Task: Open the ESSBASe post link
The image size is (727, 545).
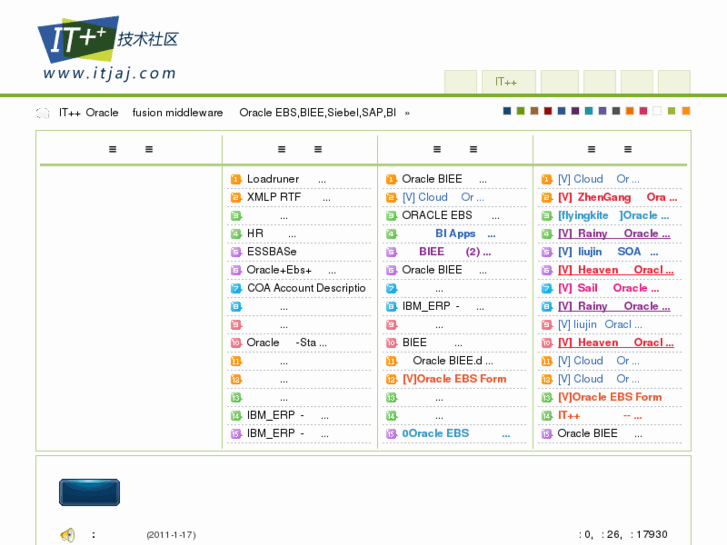Action: pyautogui.click(x=272, y=252)
